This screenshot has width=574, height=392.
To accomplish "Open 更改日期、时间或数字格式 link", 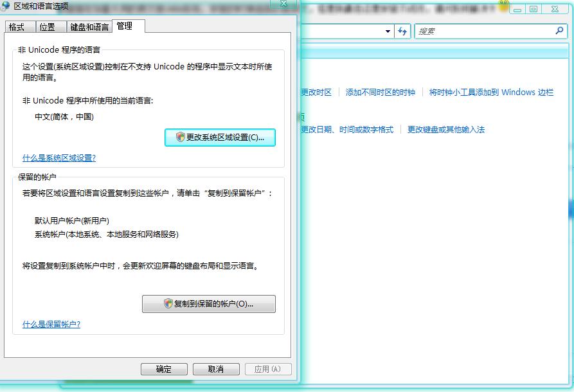I will click(347, 130).
